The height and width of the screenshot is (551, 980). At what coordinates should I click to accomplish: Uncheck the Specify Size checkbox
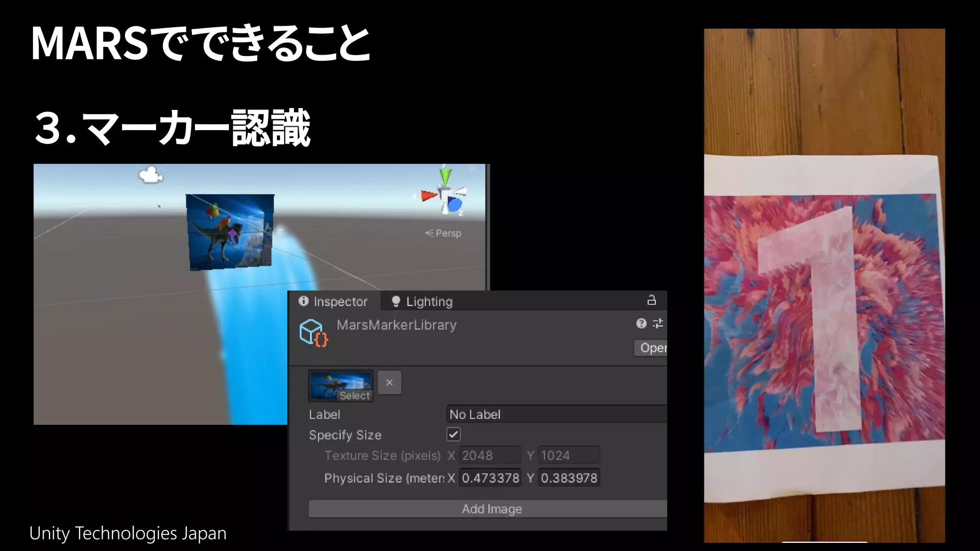click(x=453, y=434)
